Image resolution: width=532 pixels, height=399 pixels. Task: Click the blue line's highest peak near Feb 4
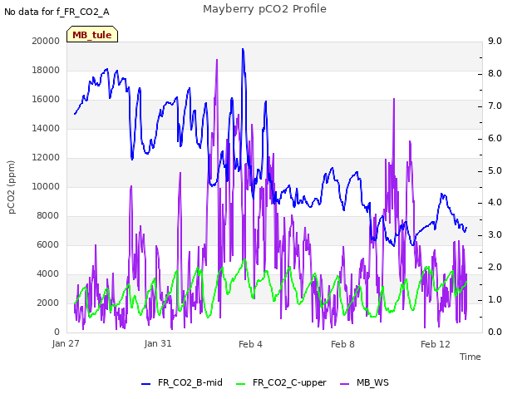[x=243, y=50]
